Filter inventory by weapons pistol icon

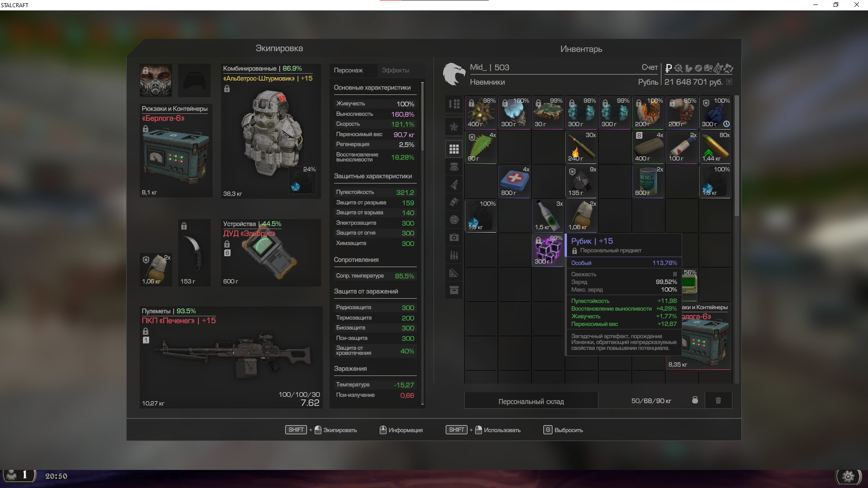click(454, 184)
